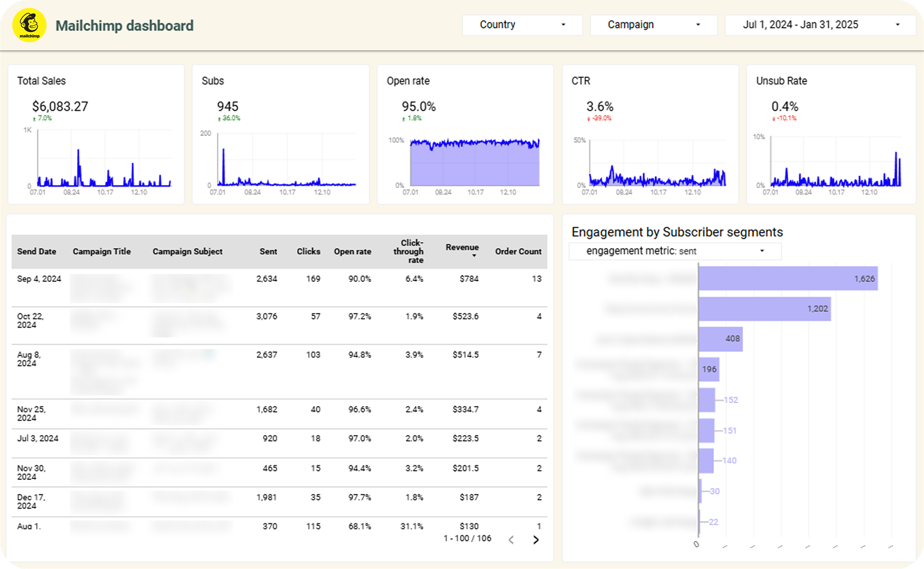The image size is (924, 569).
Task: Sort table by Open rate header
Action: point(352,251)
